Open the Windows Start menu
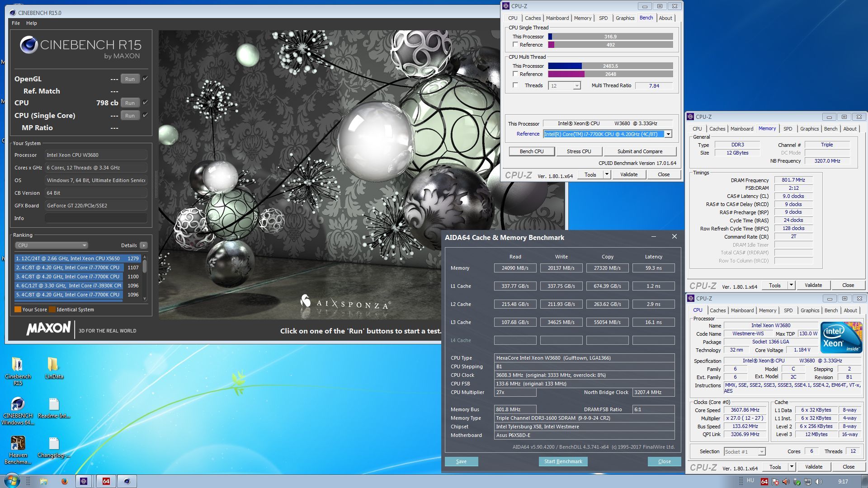Image resolution: width=868 pixels, height=488 pixels. coord(12,481)
